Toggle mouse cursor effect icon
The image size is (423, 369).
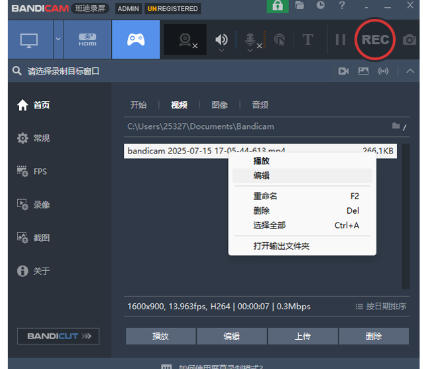(279, 40)
